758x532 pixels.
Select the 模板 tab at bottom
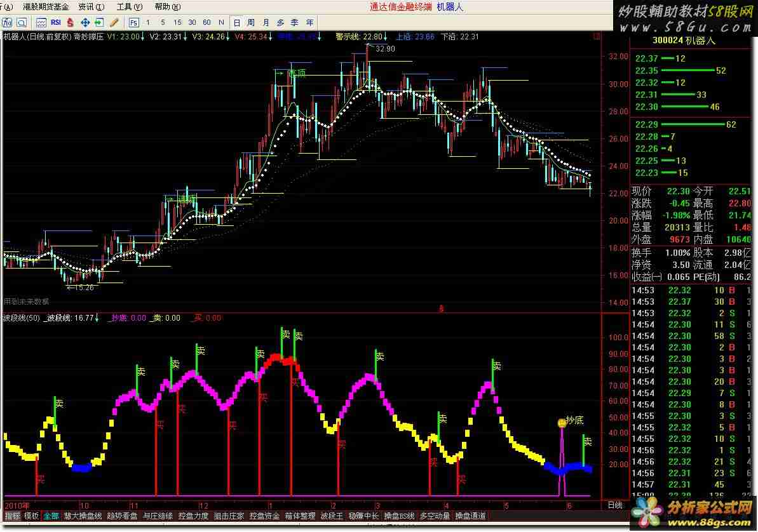31,516
